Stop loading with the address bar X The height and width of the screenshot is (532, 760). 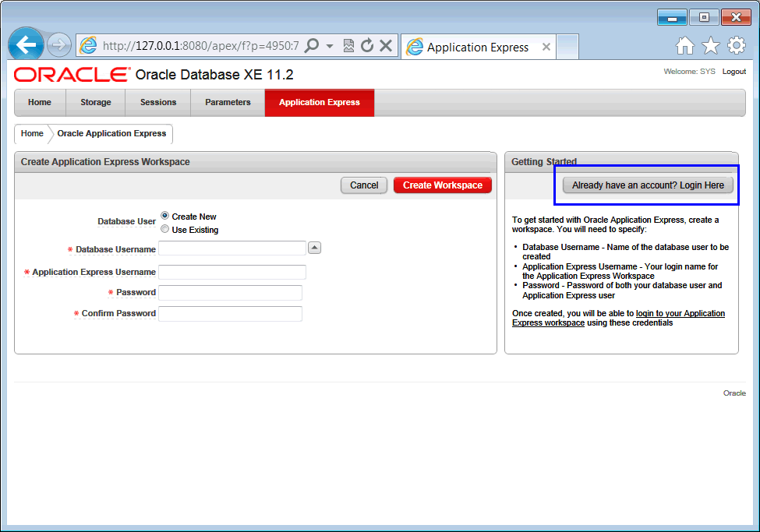[386, 45]
